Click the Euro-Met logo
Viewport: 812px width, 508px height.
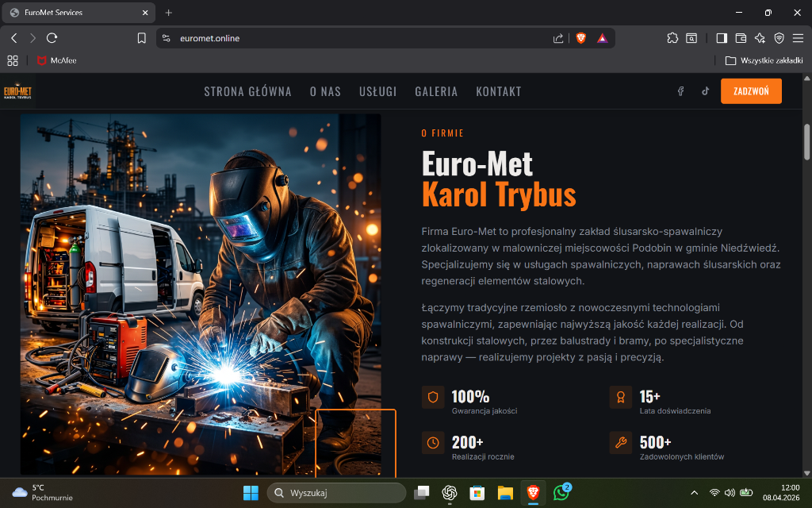tap(17, 91)
